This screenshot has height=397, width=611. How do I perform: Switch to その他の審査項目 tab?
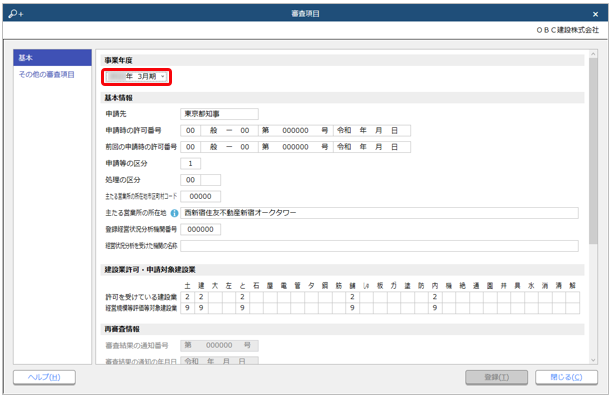47,74
